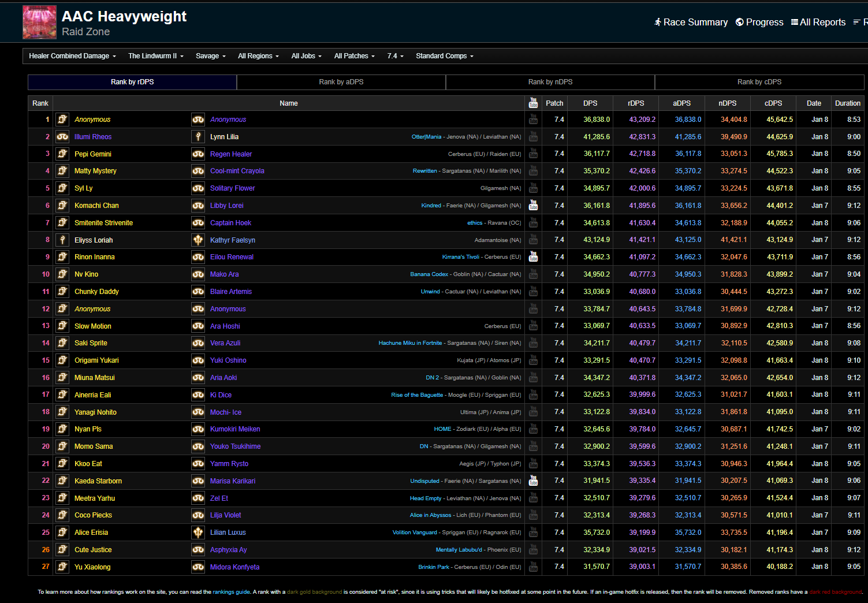The height and width of the screenshot is (603, 868).
Task: Click the job icon next to Kkoo Eat
Action: click(x=62, y=463)
